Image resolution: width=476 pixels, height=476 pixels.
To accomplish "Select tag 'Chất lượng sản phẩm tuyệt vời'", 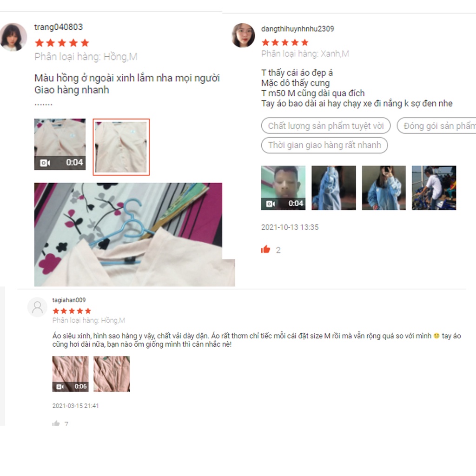I will [x=326, y=126].
